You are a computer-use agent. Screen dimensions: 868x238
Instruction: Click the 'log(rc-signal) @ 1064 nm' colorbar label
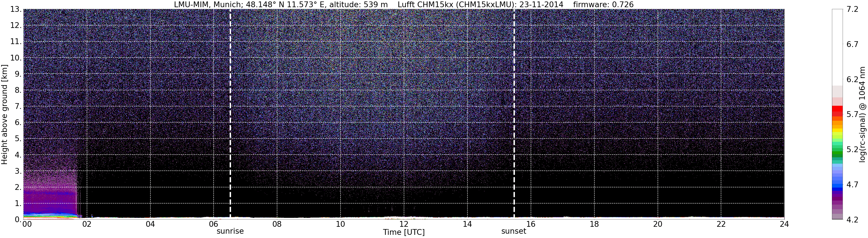(x=862, y=114)
